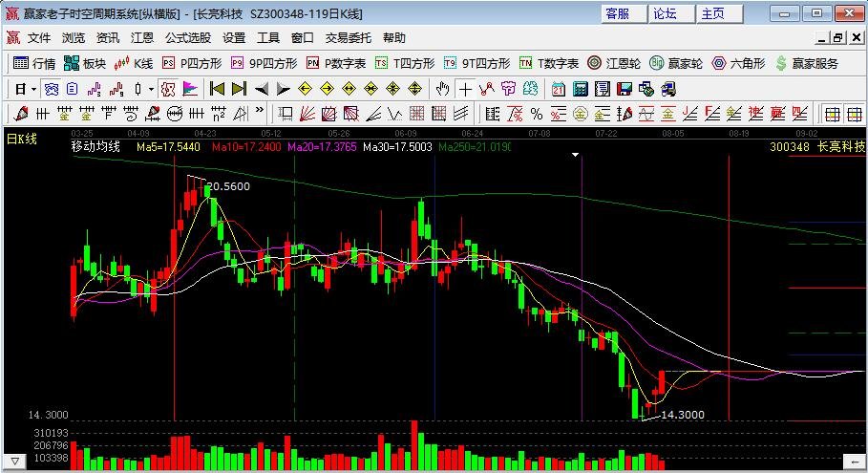Open the 公式选股 menu
This screenshot has width=868, height=473.
tap(188, 37)
